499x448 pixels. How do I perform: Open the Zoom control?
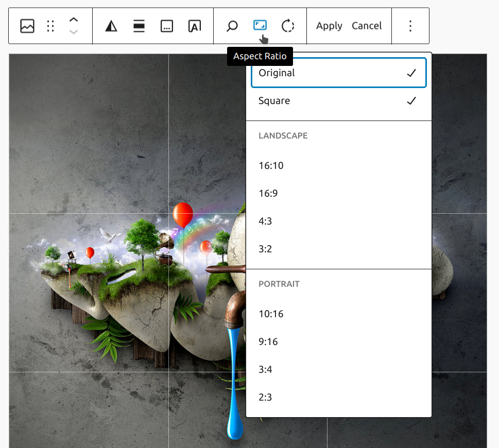tap(232, 26)
